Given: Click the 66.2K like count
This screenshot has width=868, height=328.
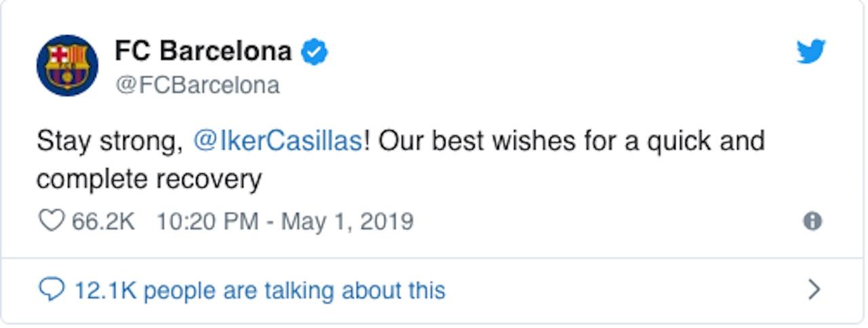Looking at the screenshot, I should coord(103,222).
